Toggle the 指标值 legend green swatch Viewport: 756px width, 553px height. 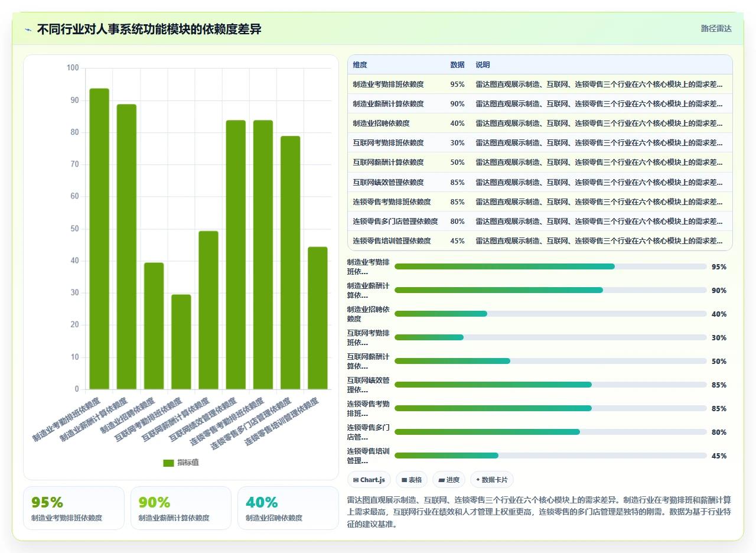[x=168, y=463]
